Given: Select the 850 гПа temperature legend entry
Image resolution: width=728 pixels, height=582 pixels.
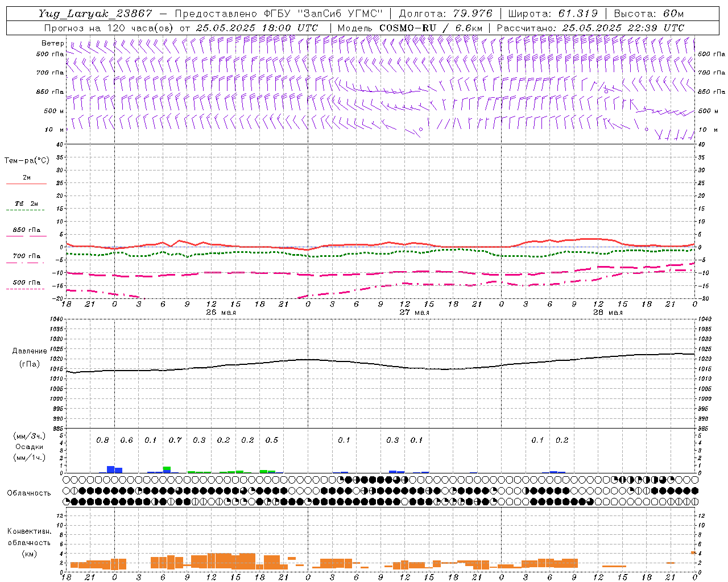Looking at the screenshot, I should (x=26, y=230).
